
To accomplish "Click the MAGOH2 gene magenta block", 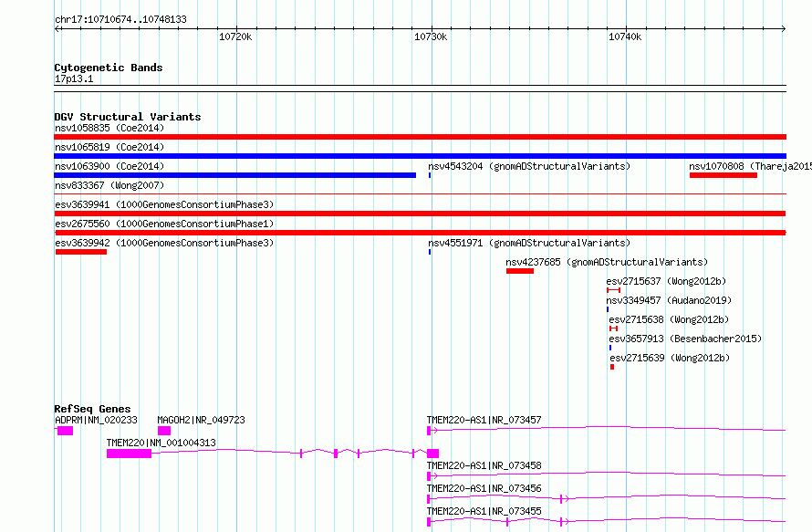I will (x=164, y=431).
